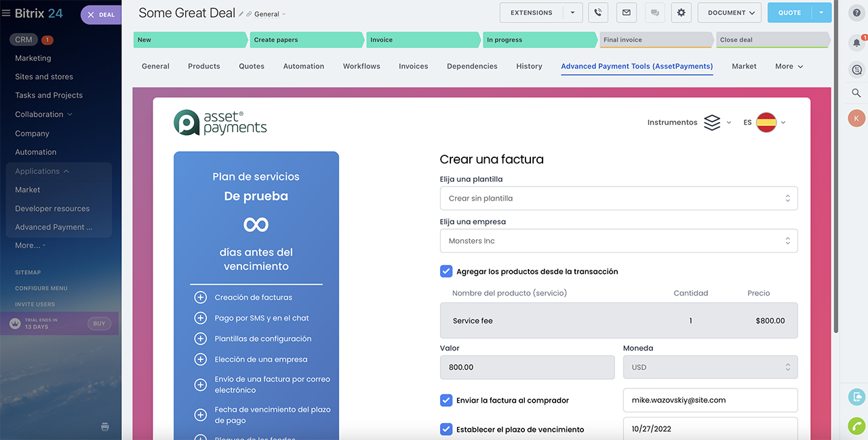Click the help question mark icon
Screen dimensions: 868x440
(856, 13)
